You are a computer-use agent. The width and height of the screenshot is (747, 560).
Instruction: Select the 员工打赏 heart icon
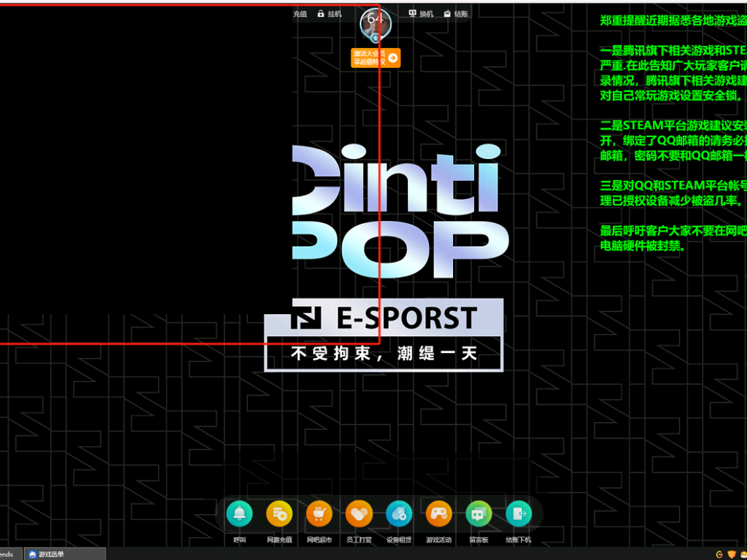359,514
